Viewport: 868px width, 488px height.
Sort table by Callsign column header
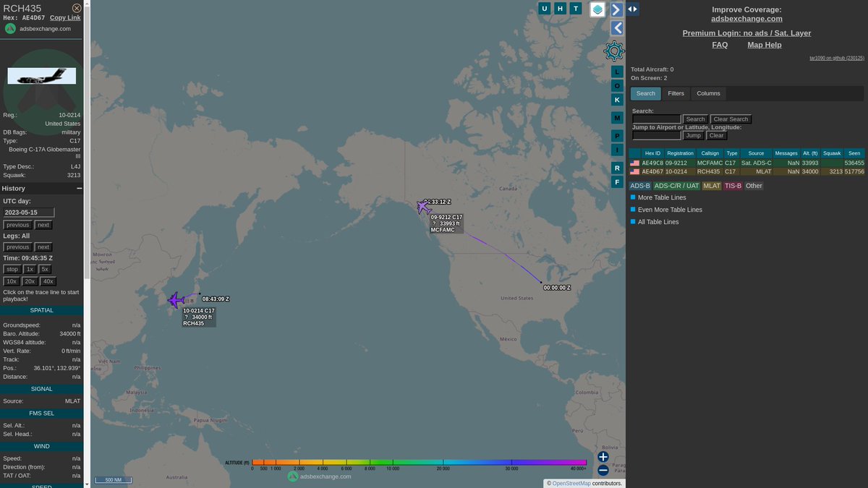click(x=710, y=153)
